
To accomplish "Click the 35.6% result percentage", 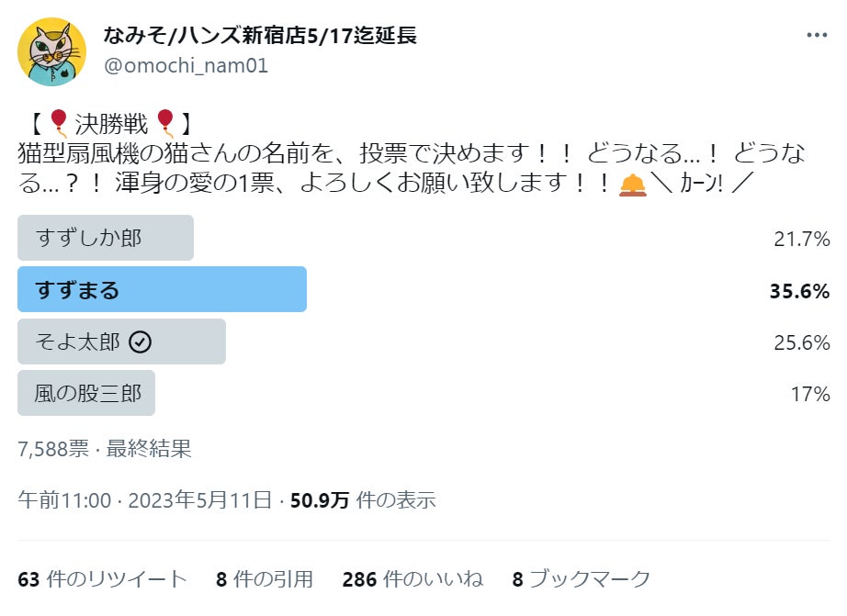I will (x=799, y=292).
